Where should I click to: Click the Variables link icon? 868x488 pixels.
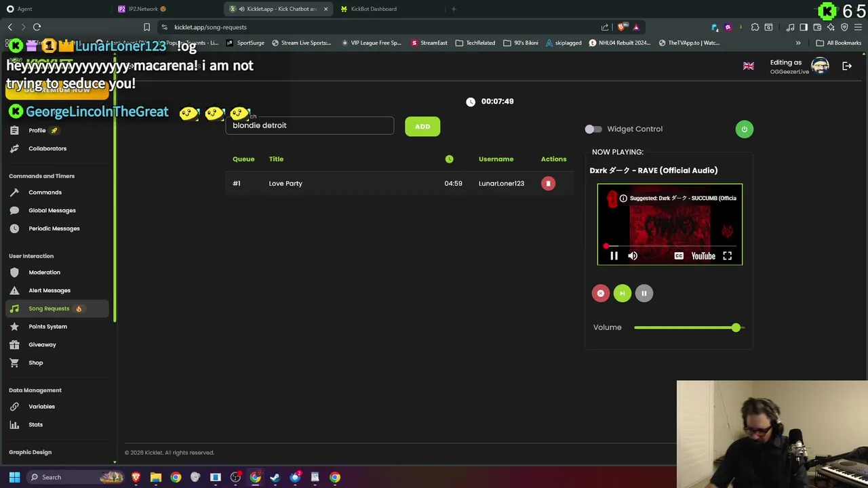pos(14,407)
